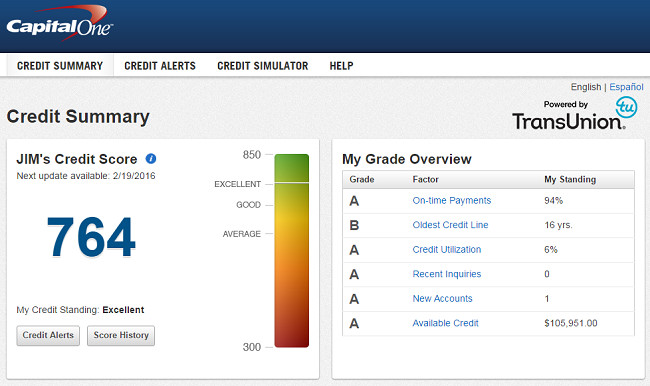Click the AVERAGE gauge label
Screen dimensions: 650x386
(x=242, y=234)
